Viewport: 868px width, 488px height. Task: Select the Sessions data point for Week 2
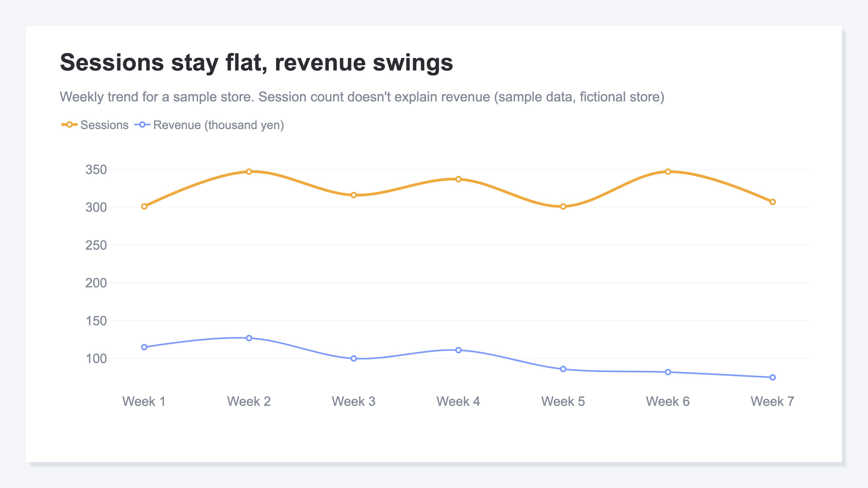click(249, 172)
